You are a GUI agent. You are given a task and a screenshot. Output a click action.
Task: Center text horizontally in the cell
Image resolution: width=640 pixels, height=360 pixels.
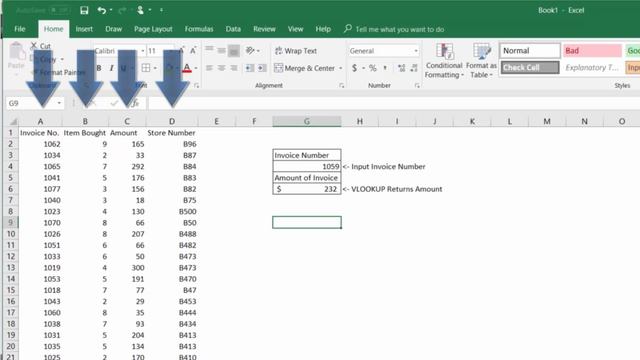point(221,68)
